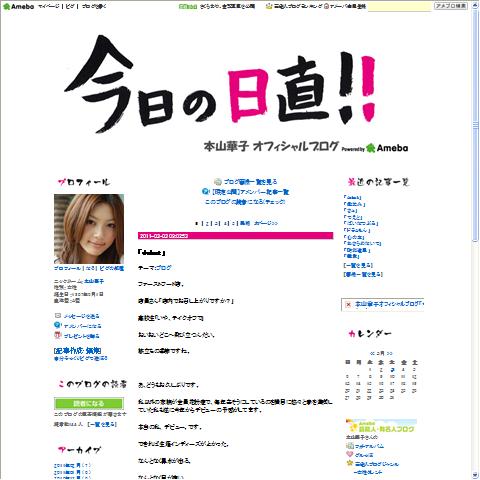Open ブログ画像一覧を見る link

tap(250, 182)
